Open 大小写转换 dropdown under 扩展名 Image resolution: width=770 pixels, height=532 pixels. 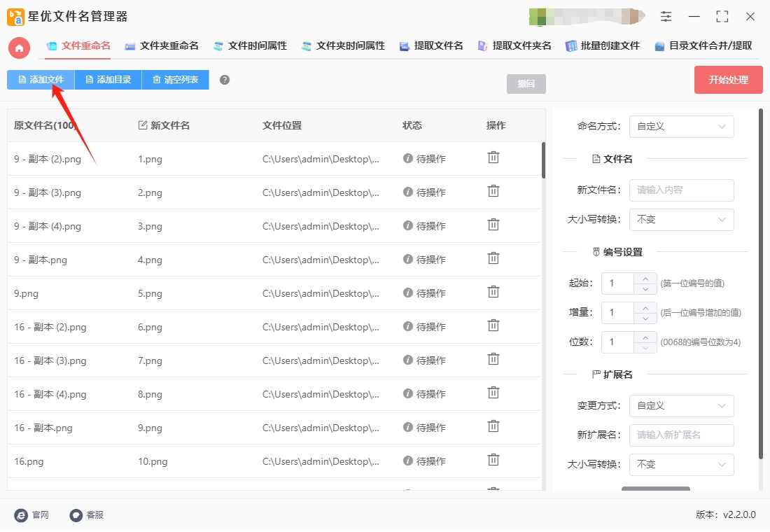click(681, 465)
